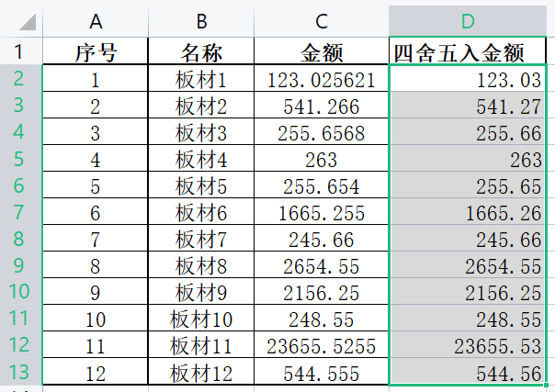Viewport: 555px width, 392px height.
Task: Select row 11 header
Action: 21,319
